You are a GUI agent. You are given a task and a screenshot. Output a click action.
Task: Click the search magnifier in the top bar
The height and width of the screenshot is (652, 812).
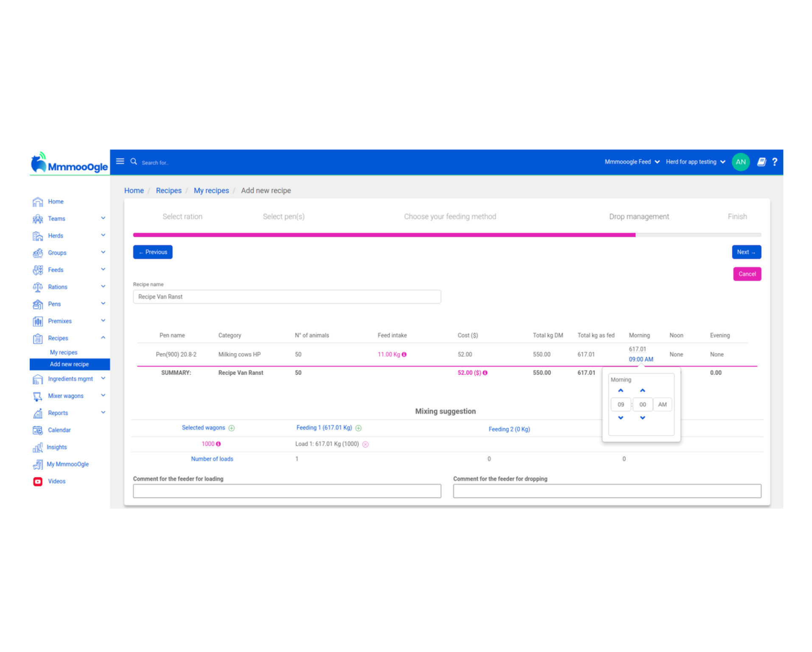coord(134,162)
